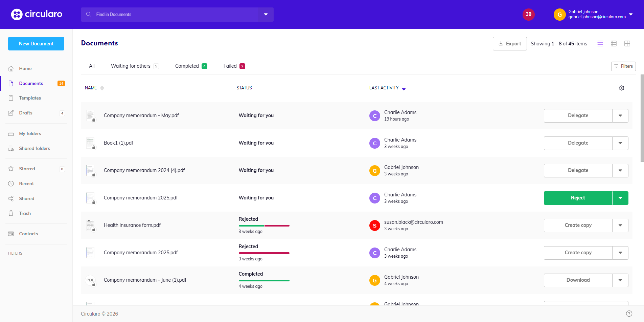Open help question mark icon
Image resolution: width=644 pixels, height=322 pixels.
tap(629, 314)
